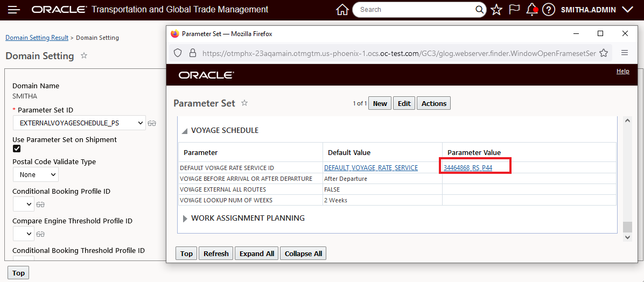Open the Favorites star in header
Screen dimensions: 644x282
pos(496,10)
